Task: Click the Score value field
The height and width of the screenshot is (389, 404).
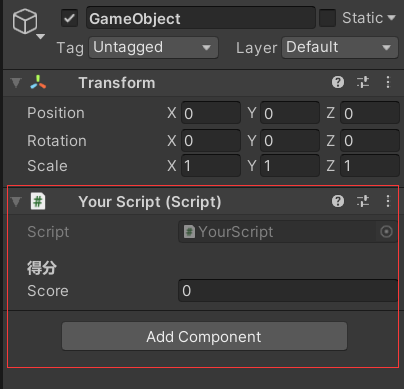Action: pyautogui.click(x=288, y=291)
